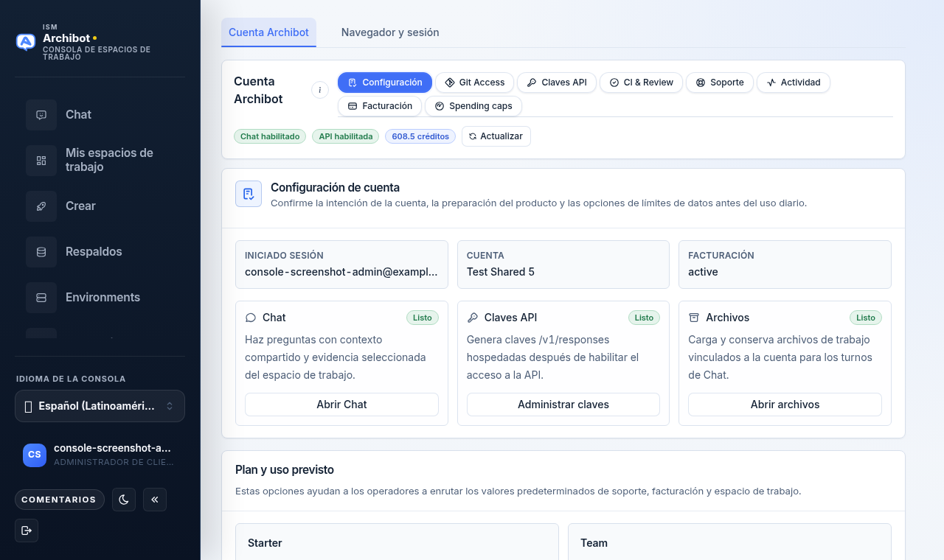Click the Abrir Chat button
This screenshot has width=944, height=560.
tap(341, 405)
